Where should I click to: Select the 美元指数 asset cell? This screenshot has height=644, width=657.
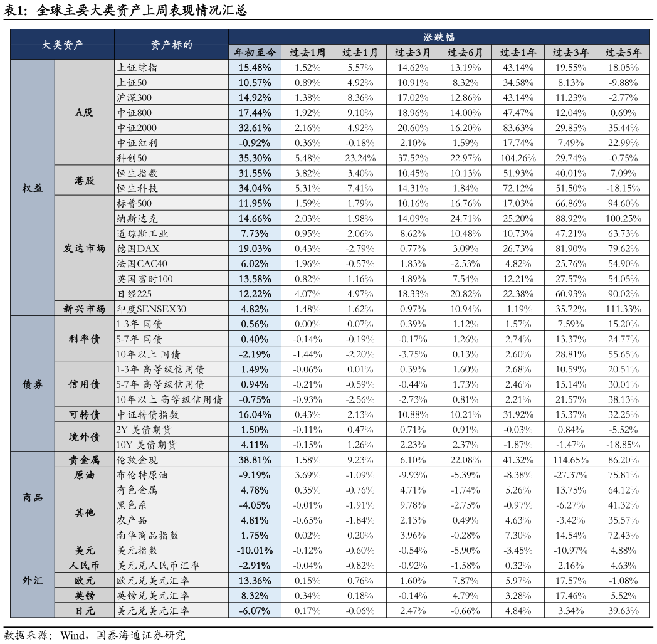click(x=171, y=551)
